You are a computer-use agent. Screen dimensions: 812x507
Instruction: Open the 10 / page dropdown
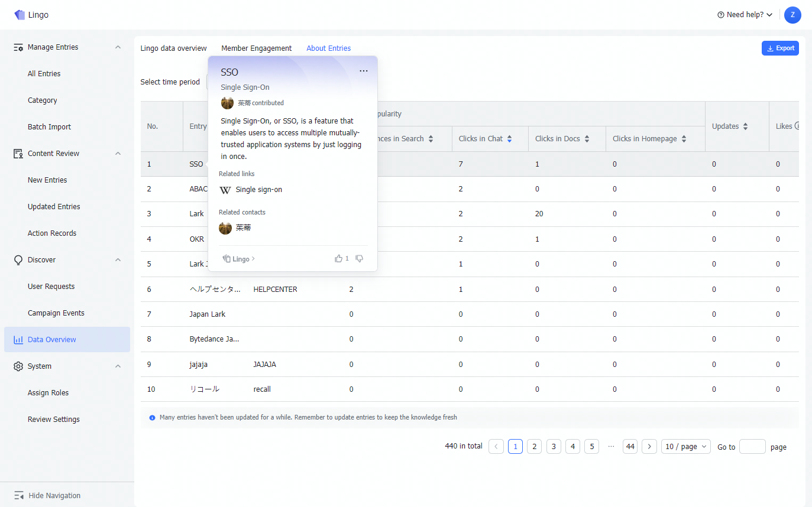tap(685, 446)
